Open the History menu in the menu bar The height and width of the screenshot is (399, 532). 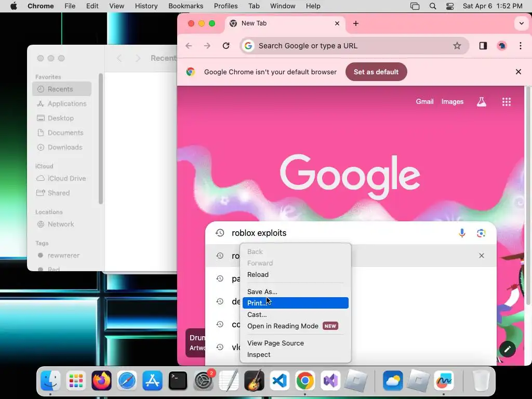(146, 6)
